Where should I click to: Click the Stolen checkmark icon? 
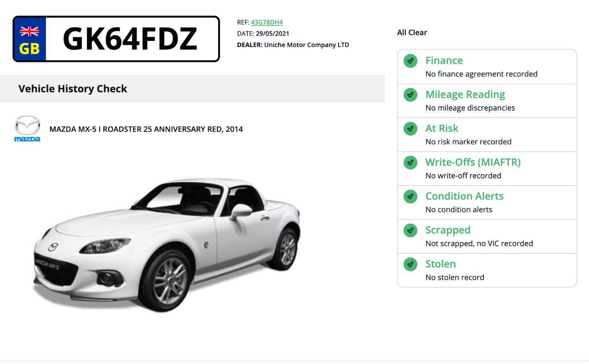(410, 264)
